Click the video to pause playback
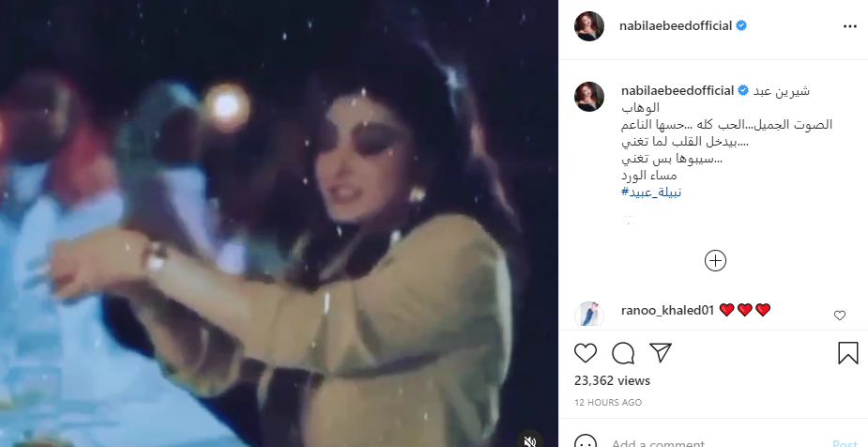Screen dimensions: 868x447 tap(279, 223)
